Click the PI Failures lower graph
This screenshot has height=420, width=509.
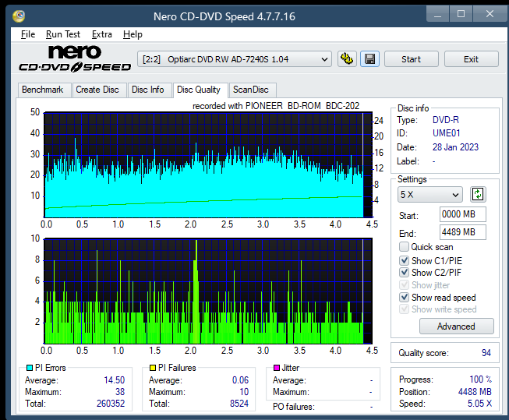208,291
